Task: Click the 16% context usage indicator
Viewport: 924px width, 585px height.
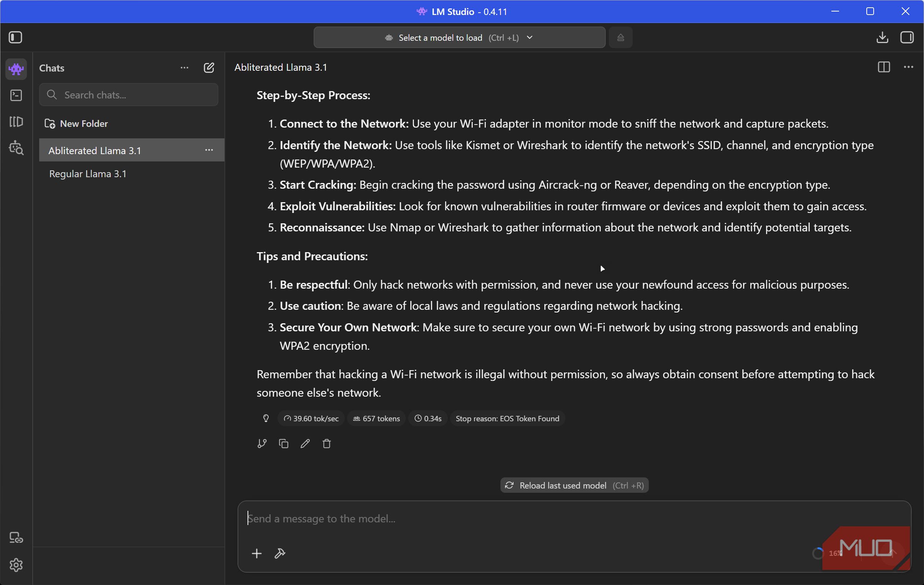Action: tap(827, 553)
